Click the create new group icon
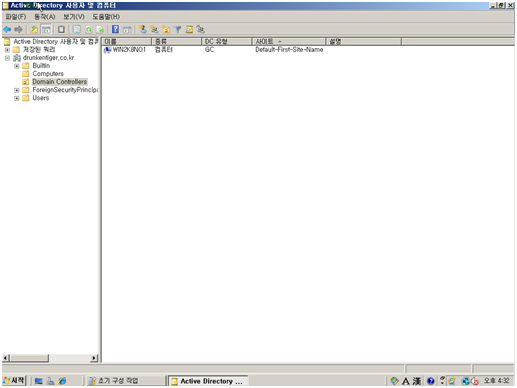The image size is (517, 388). point(154,29)
